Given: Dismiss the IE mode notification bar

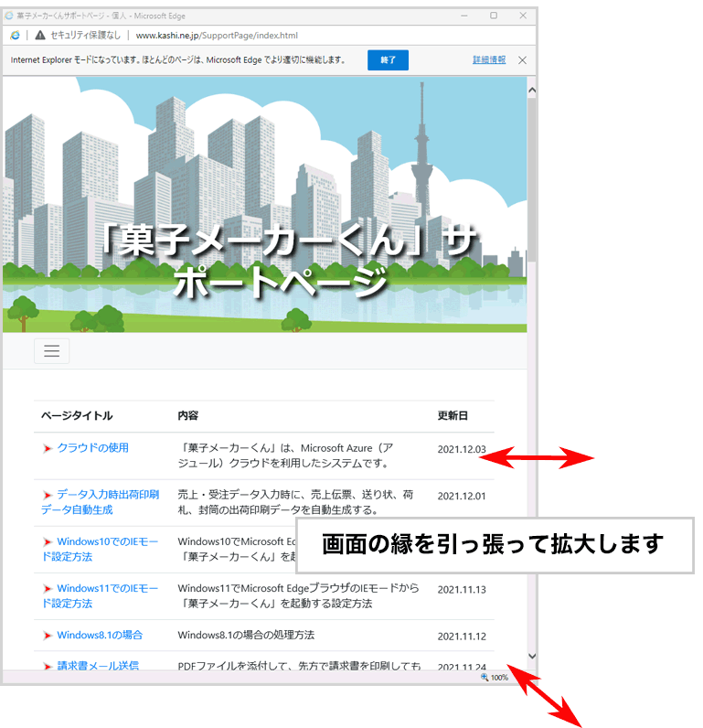Looking at the screenshot, I should (523, 59).
